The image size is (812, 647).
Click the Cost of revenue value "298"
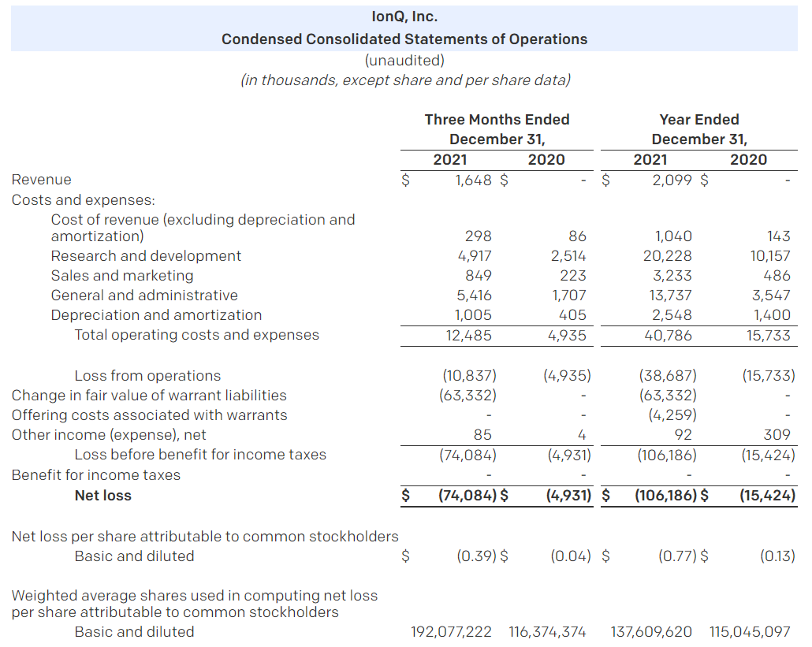(x=478, y=236)
